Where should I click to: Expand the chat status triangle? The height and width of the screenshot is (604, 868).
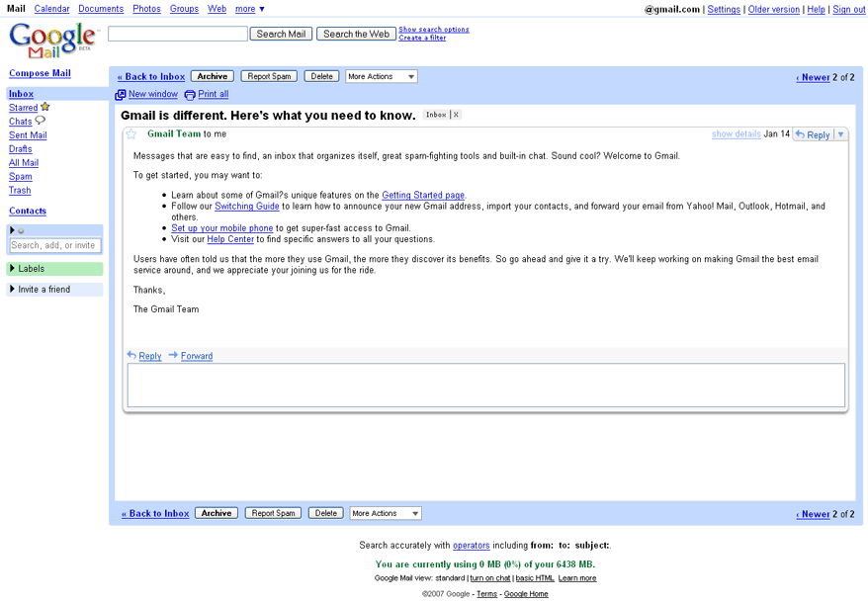pos(12,230)
